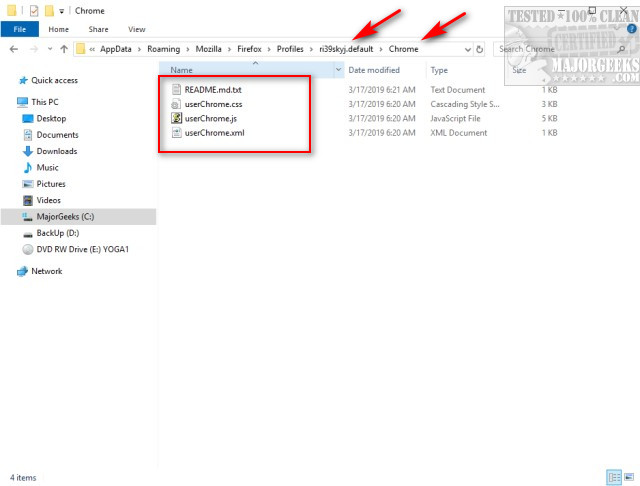Open the Music folder in sidebar
640x486 pixels.
pyautogui.click(x=47, y=167)
